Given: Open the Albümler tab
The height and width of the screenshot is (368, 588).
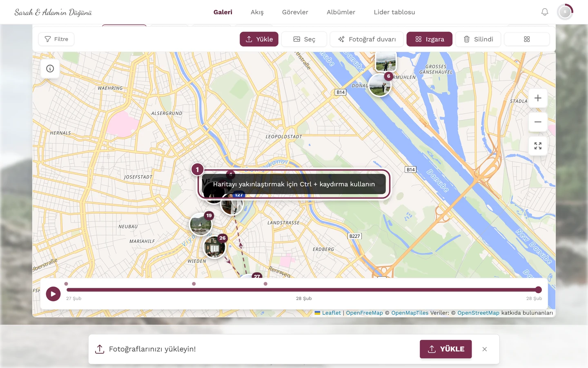Looking at the screenshot, I should click(341, 12).
